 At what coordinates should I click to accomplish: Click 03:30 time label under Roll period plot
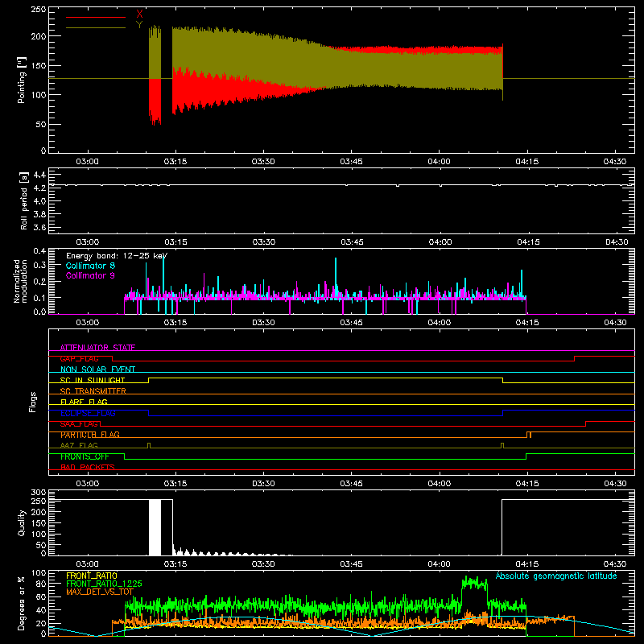click(264, 242)
